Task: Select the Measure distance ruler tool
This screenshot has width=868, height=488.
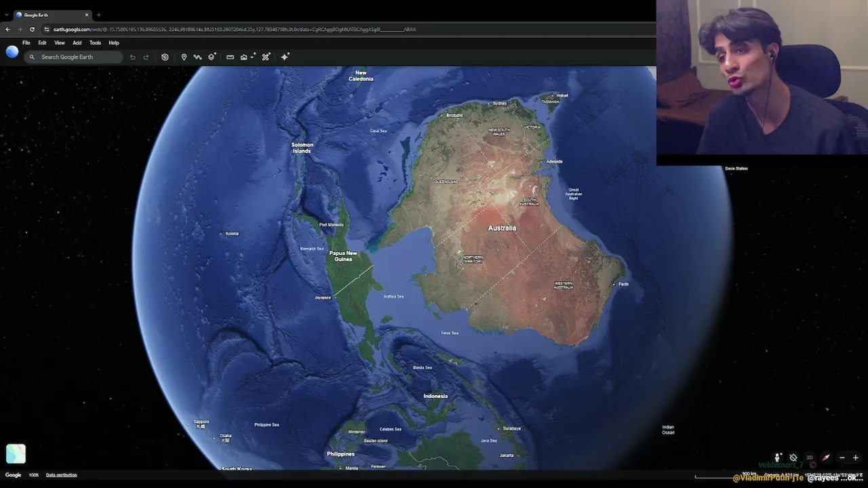Action: [230, 57]
